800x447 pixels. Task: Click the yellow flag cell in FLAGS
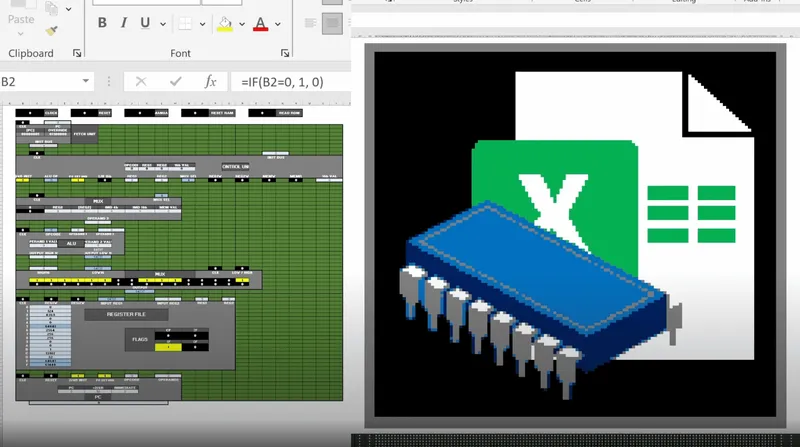(168, 347)
